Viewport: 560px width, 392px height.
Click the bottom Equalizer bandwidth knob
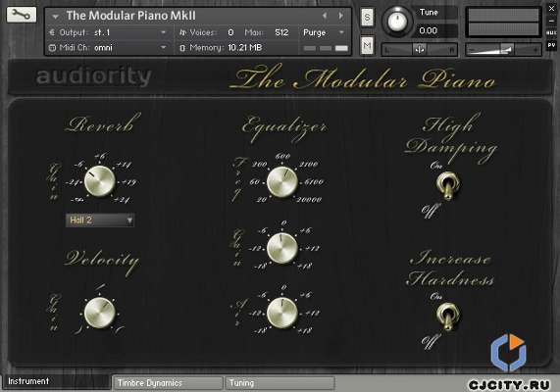(x=282, y=313)
